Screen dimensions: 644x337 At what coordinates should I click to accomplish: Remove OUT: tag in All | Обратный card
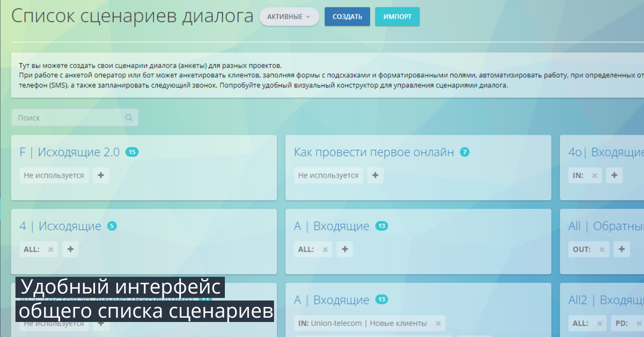click(x=602, y=250)
